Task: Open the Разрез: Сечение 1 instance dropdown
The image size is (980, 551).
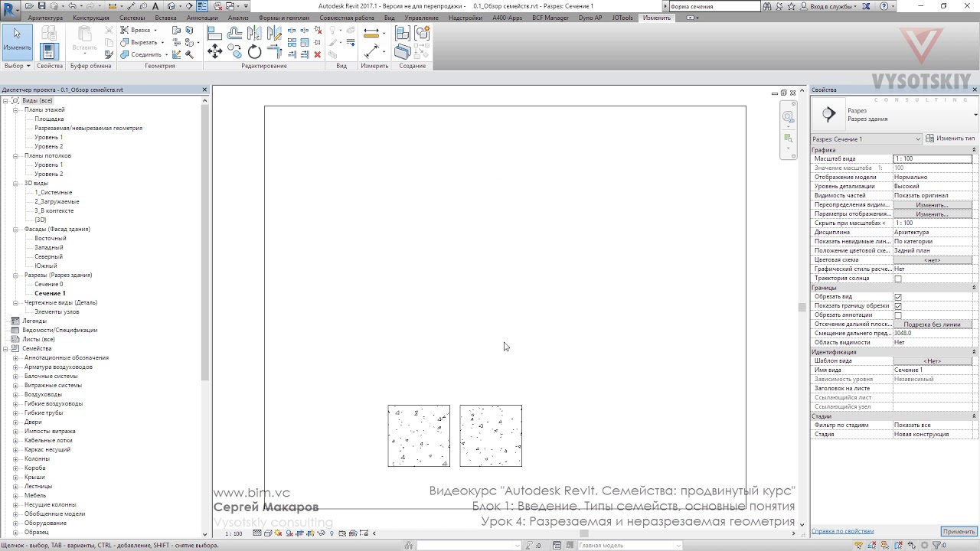Action: click(867, 139)
